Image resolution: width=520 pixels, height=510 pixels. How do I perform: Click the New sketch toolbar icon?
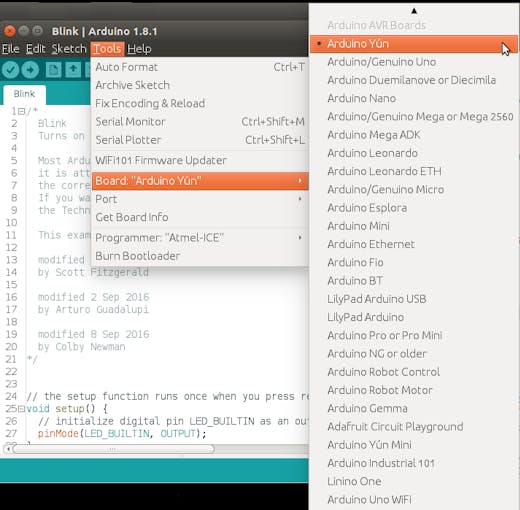(x=53, y=70)
